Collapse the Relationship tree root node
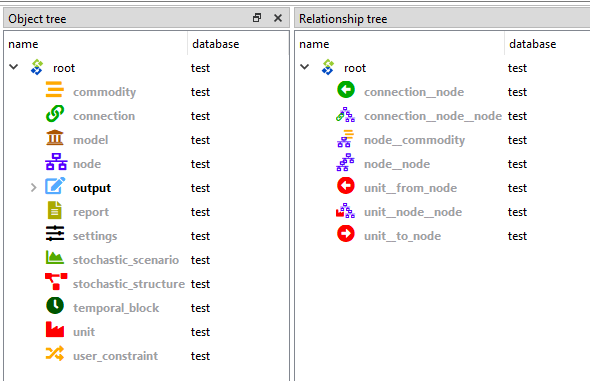This screenshot has height=381, width=590. (x=304, y=67)
